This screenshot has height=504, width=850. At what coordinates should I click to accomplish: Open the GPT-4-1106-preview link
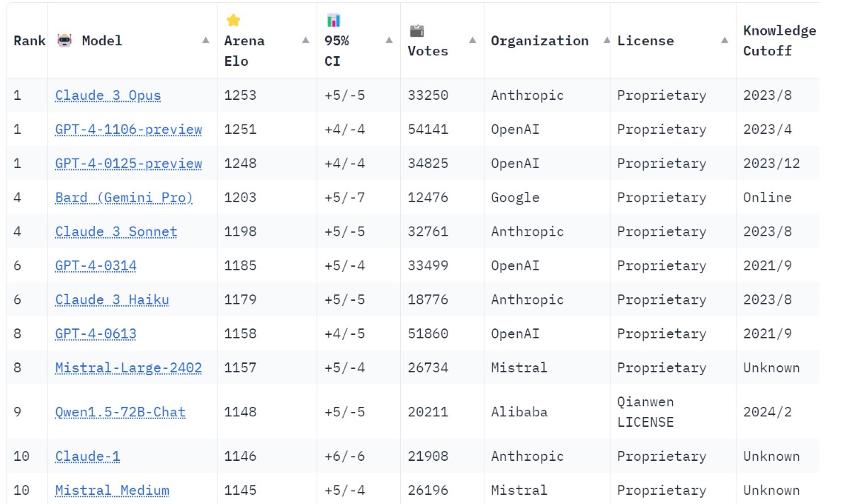tap(128, 130)
